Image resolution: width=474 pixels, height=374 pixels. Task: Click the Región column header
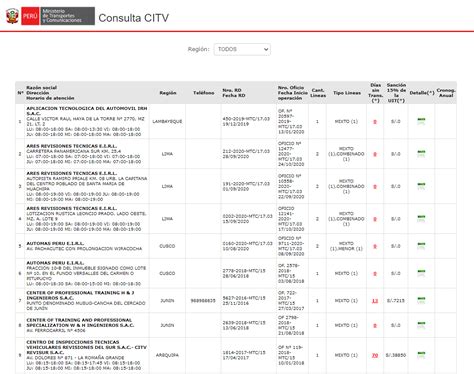pos(168,93)
